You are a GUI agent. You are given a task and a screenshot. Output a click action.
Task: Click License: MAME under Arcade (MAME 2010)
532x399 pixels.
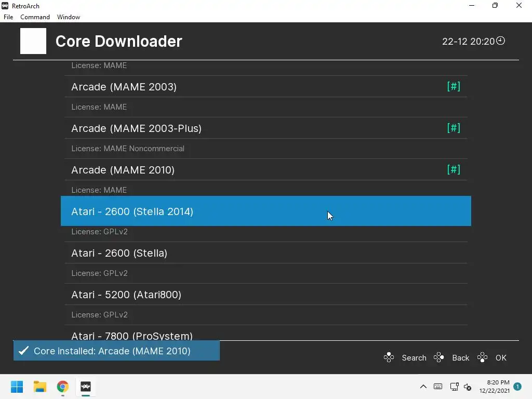pyautogui.click(x=99, y=190)
